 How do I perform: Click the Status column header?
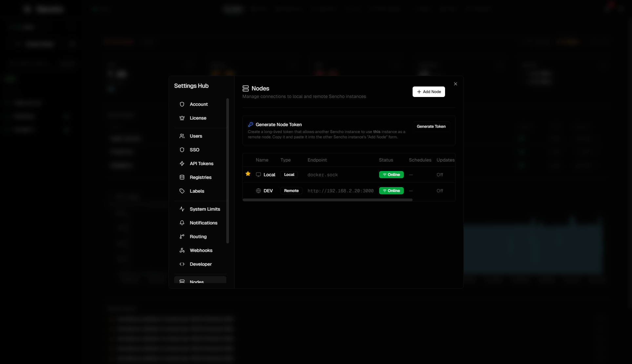coord(386,160)
